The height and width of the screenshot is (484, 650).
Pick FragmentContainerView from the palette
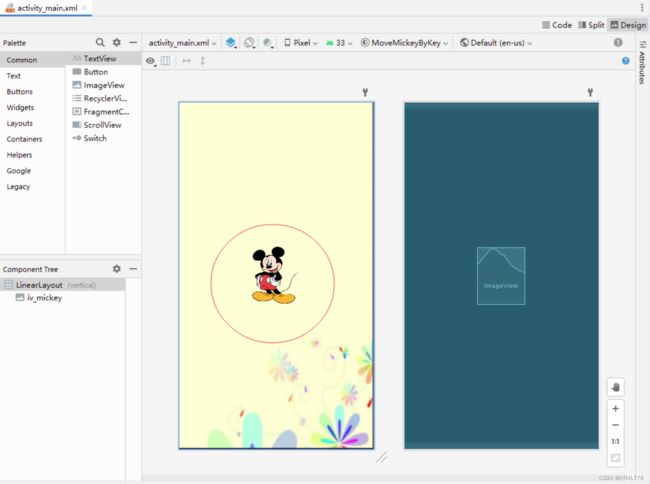pos(104,111)
